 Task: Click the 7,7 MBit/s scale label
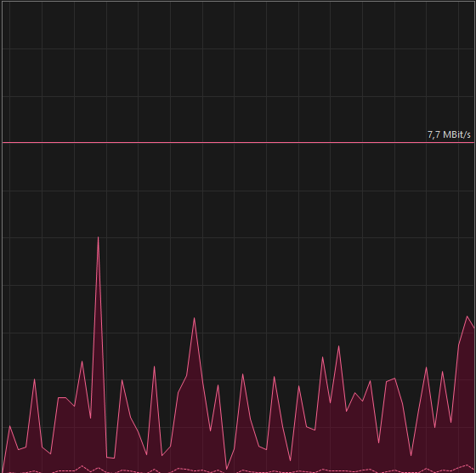click(449, 134)
